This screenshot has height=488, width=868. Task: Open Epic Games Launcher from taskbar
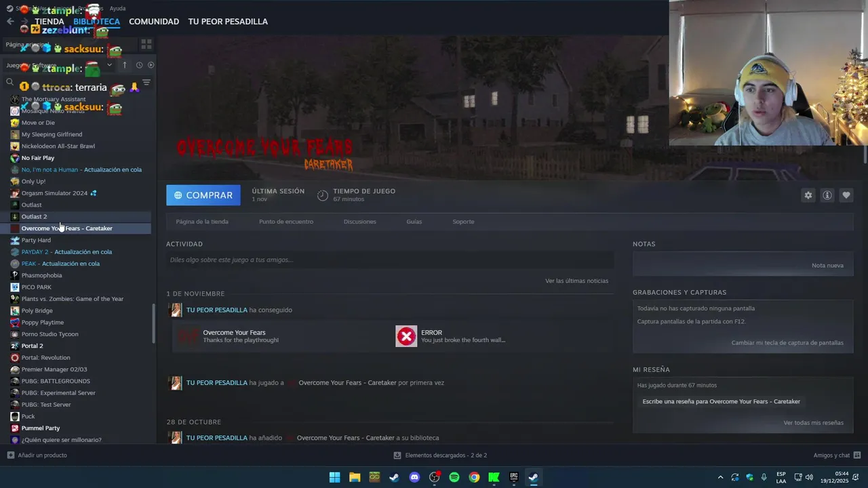pos(514,477)
